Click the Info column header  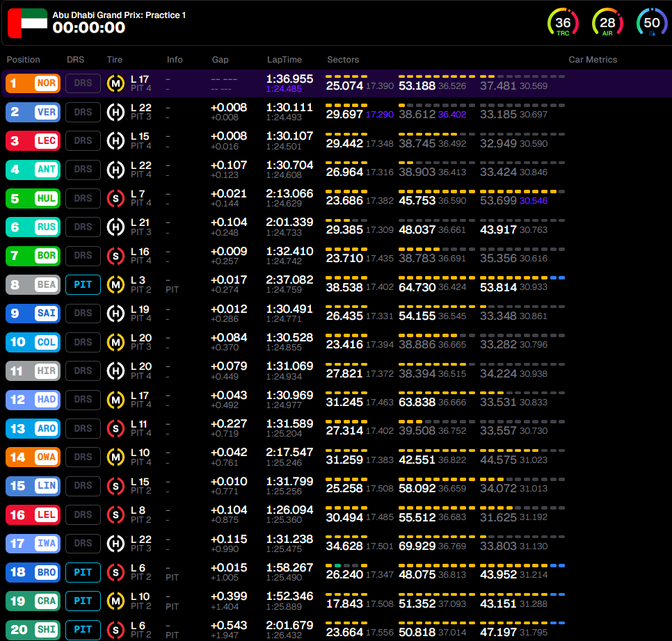click(175, 60)
